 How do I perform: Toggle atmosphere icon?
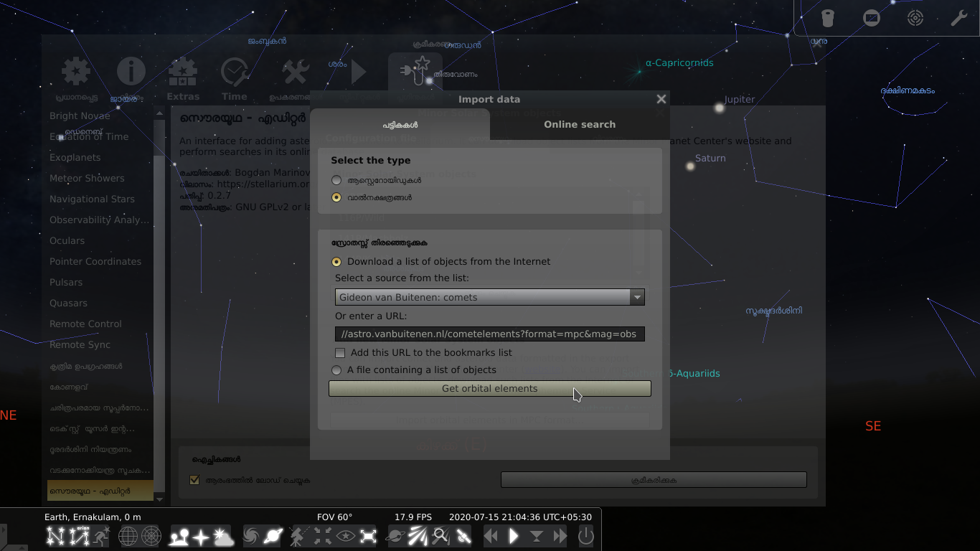224,536
